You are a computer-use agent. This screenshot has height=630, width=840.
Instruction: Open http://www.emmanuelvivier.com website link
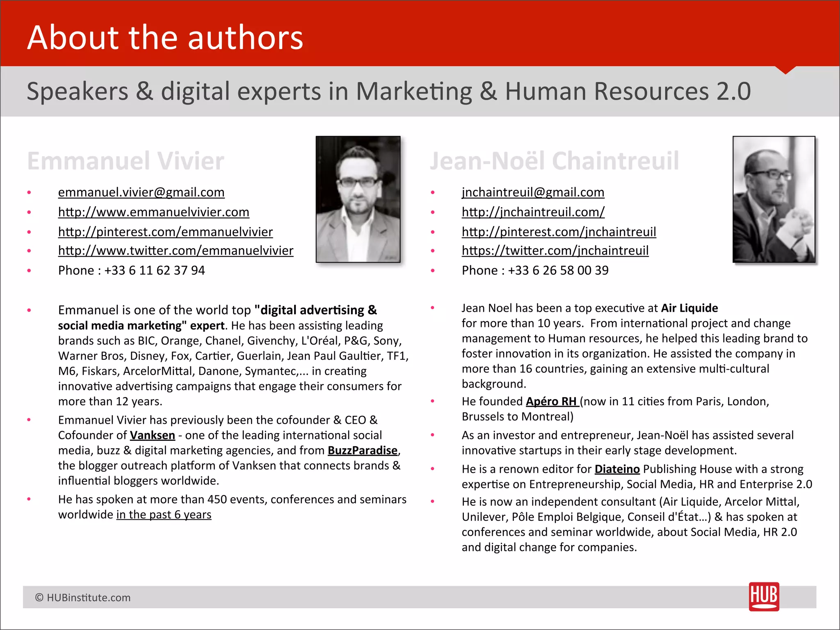(153, 212)
